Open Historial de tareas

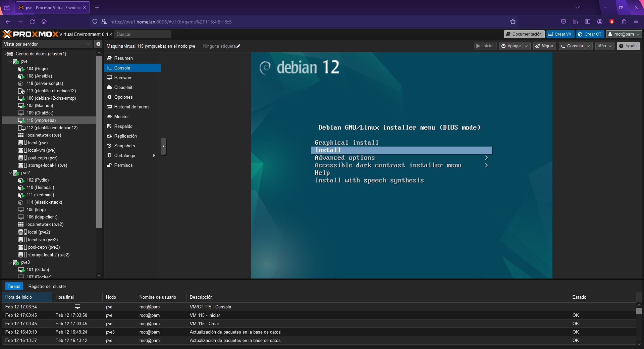coord(132,107)
